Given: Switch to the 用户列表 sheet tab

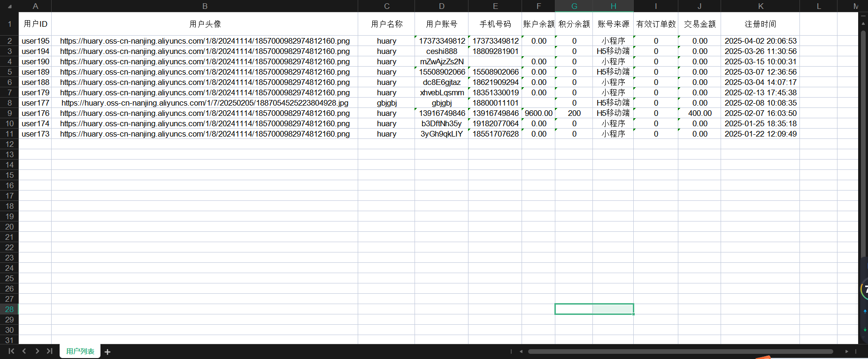Looking at the screenshot, I should (80, 351).
